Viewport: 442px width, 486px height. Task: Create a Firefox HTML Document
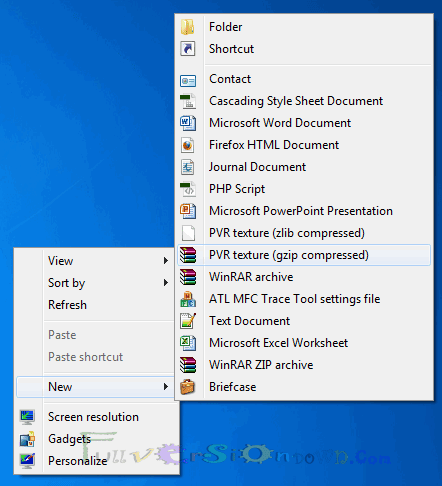(x=304, y=145)
